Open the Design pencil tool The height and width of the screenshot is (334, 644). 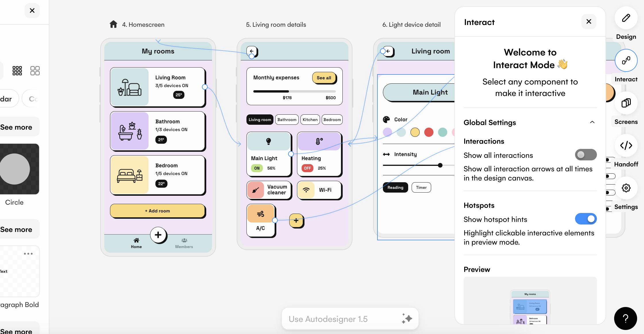click(x=626, y=18)
